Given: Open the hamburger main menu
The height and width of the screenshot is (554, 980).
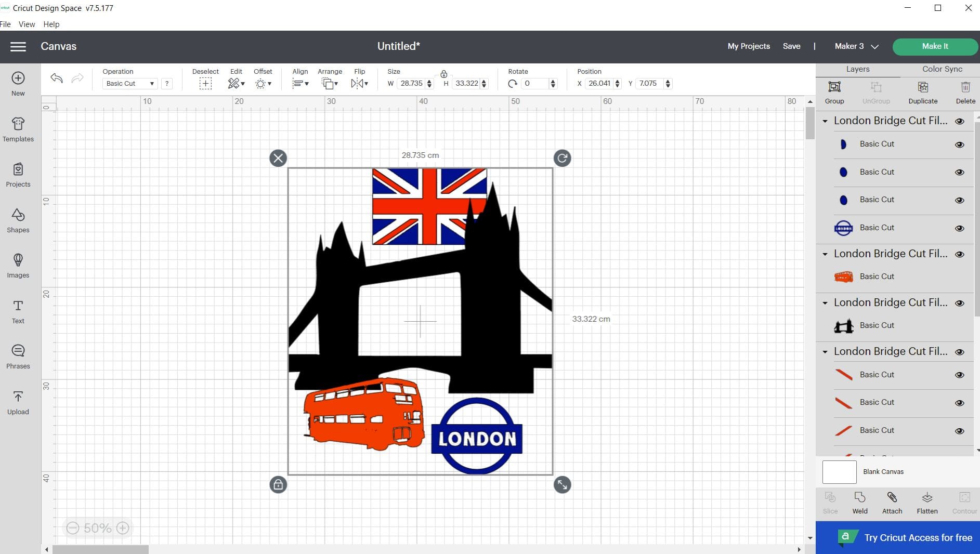Looking at the screenshot, I should [x=18, y=47].
